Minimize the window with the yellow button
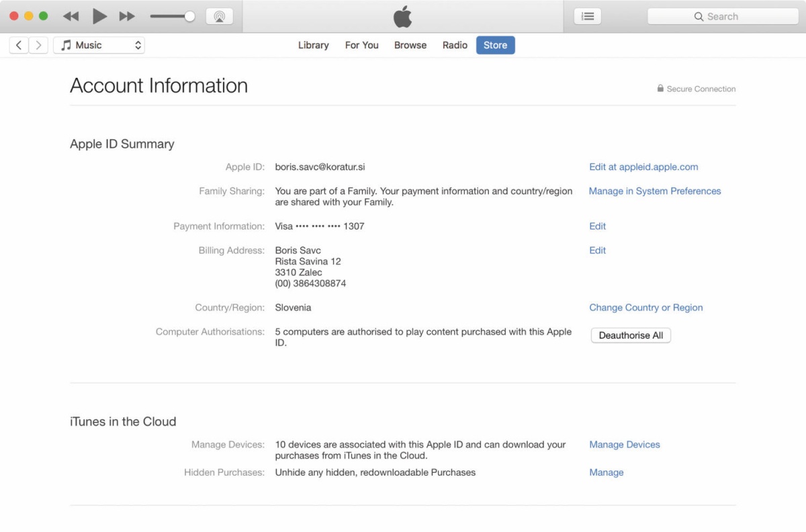This screenshot has height=532, width=806. [x=28, y=16]
